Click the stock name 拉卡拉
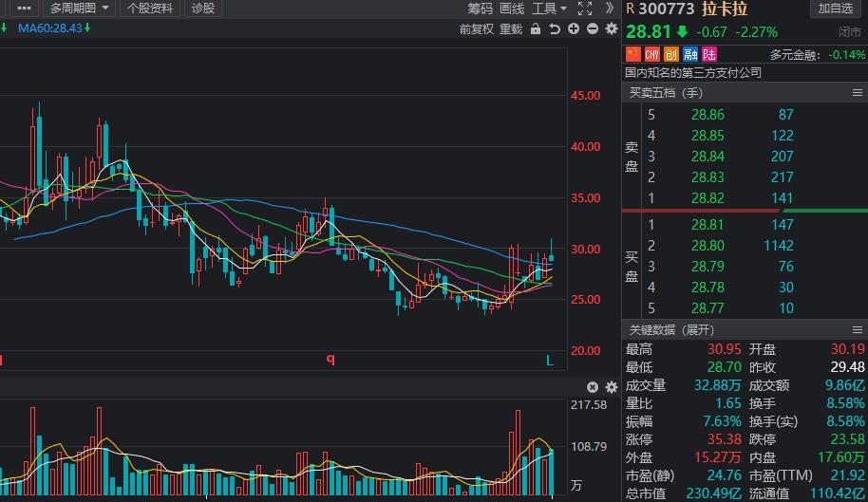The image size is (868, 502). tap(724, 9)
